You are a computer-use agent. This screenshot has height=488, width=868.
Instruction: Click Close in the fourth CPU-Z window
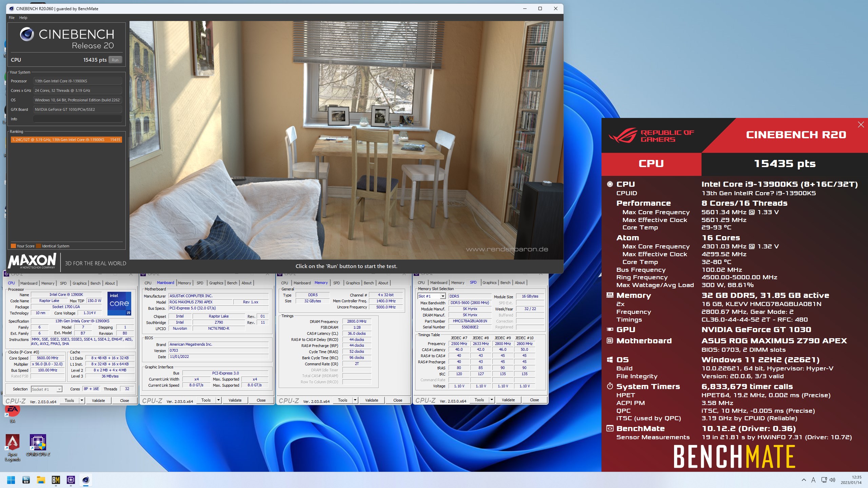click(x=534, y=400)
